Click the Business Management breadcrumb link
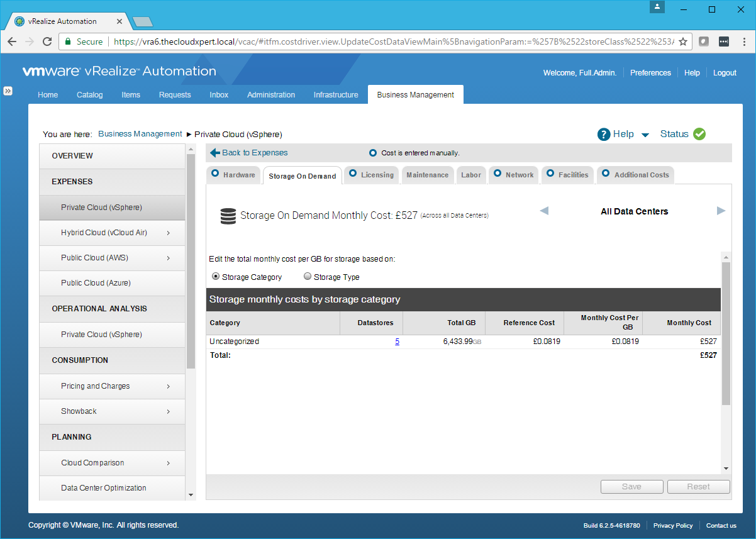This screenshot has width=756, height=539. (140, 134)
